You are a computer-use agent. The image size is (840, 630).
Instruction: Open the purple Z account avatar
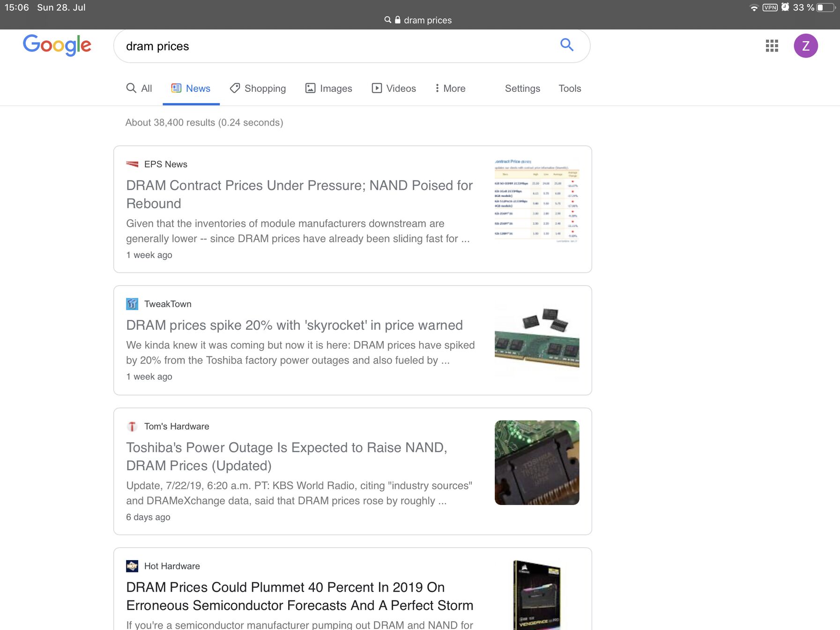tap(806, 45)
